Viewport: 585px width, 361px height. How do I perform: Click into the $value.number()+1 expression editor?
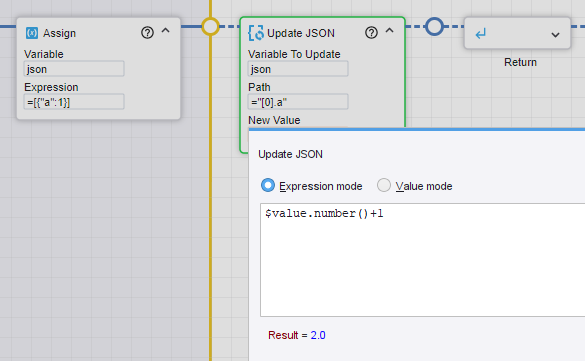(x=422, y=260)
